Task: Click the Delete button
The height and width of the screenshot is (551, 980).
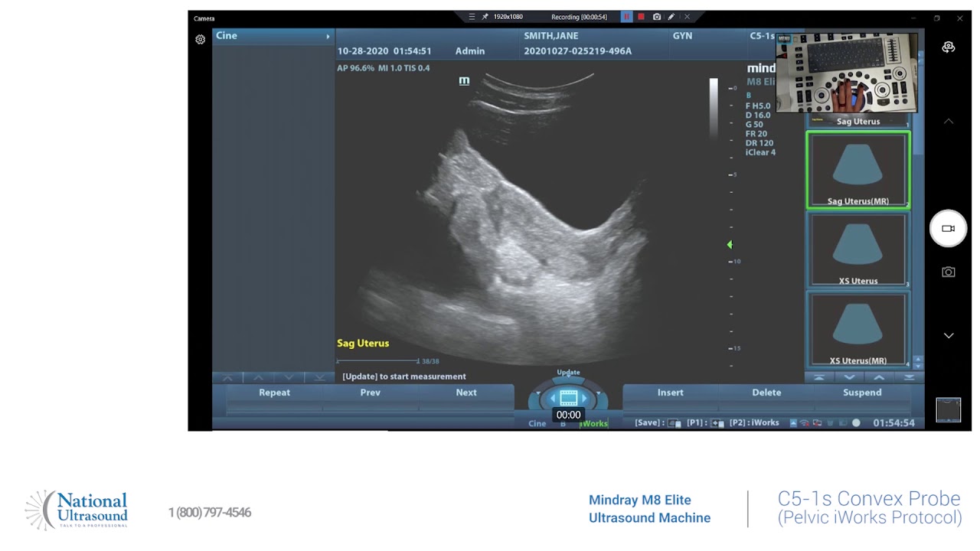Action: pyautogui.click(x=766, y=393)
